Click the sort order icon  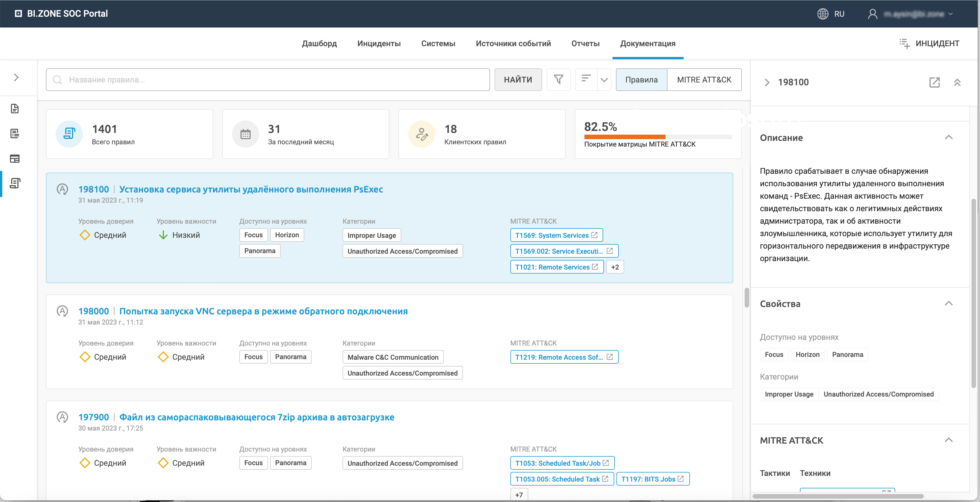(x=586, y=79)
